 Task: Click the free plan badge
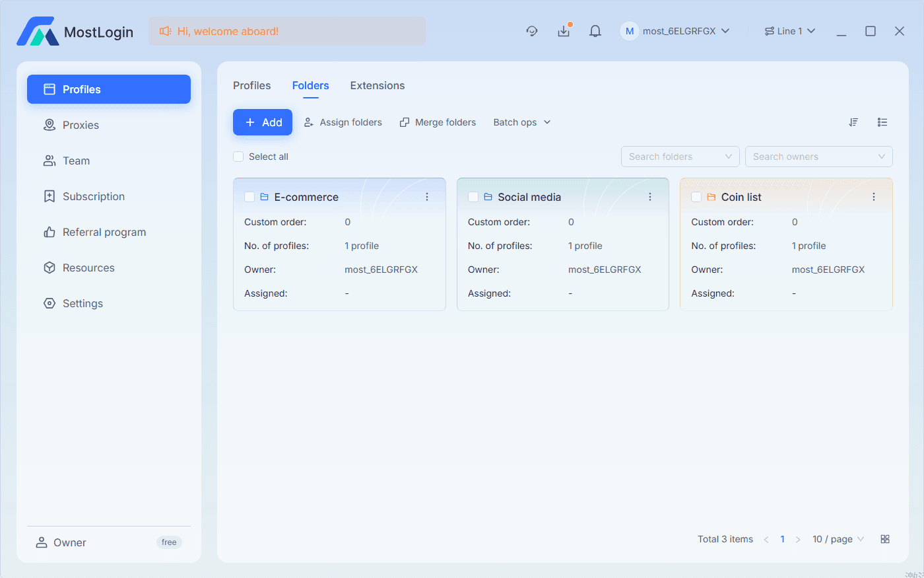(169, 542)
